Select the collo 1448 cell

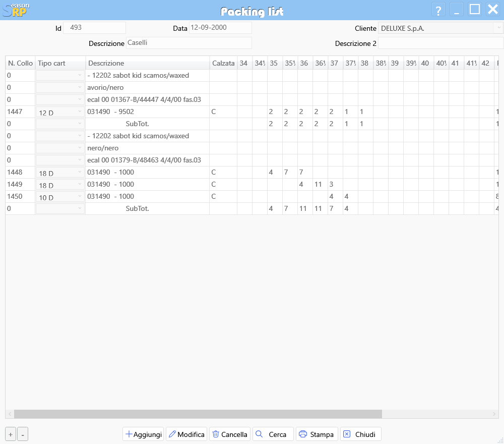point(20,172)
